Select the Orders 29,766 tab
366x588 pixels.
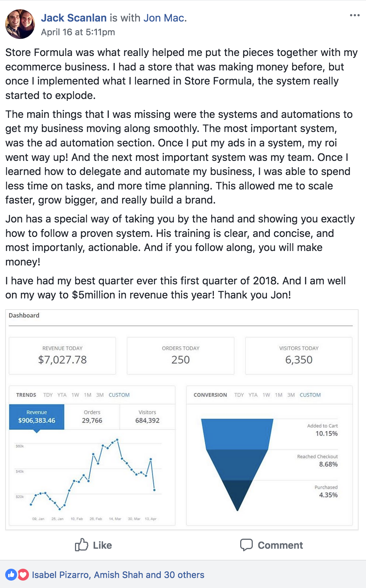point(92,417)
